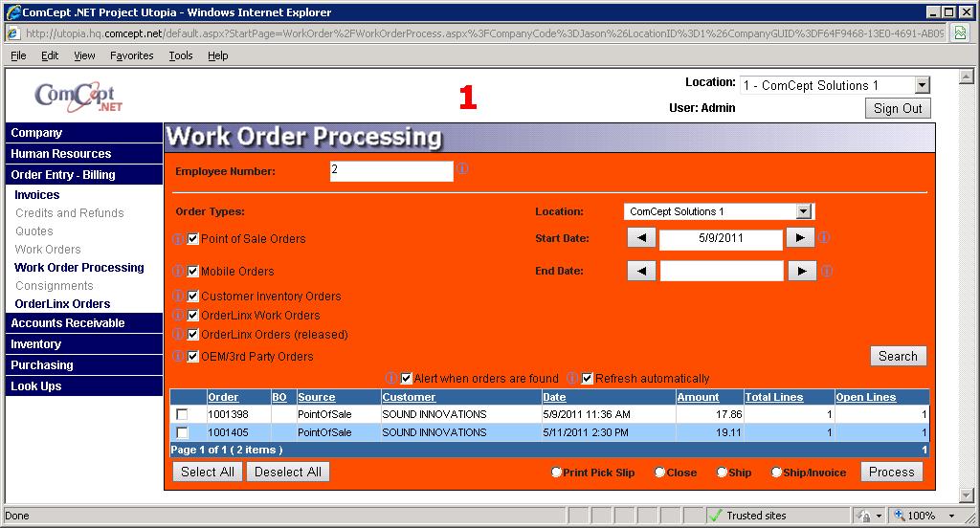Click info icon beside Refresh automatically
The width and height of the screenshot is (980, 528).
[572, 379]
